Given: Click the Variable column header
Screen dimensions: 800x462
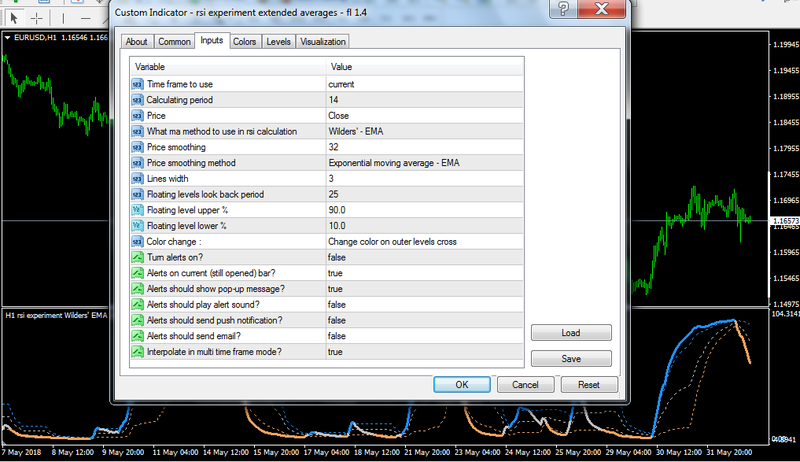Looking at the screenshot, I should (228, 67).
